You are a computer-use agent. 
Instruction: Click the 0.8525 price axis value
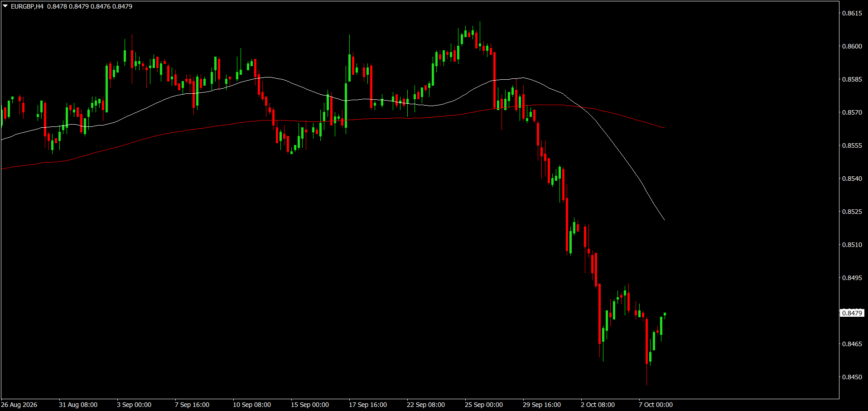click(x=852, y=212)
